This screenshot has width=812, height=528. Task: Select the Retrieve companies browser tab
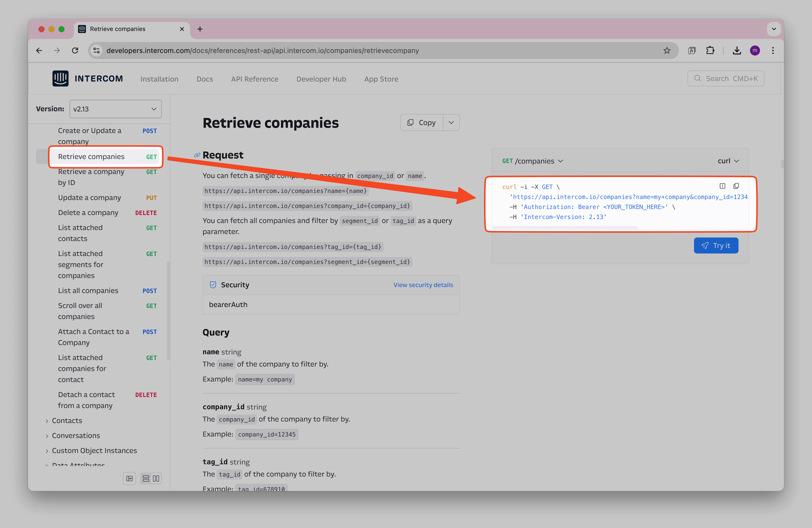[x=131, y=29]
